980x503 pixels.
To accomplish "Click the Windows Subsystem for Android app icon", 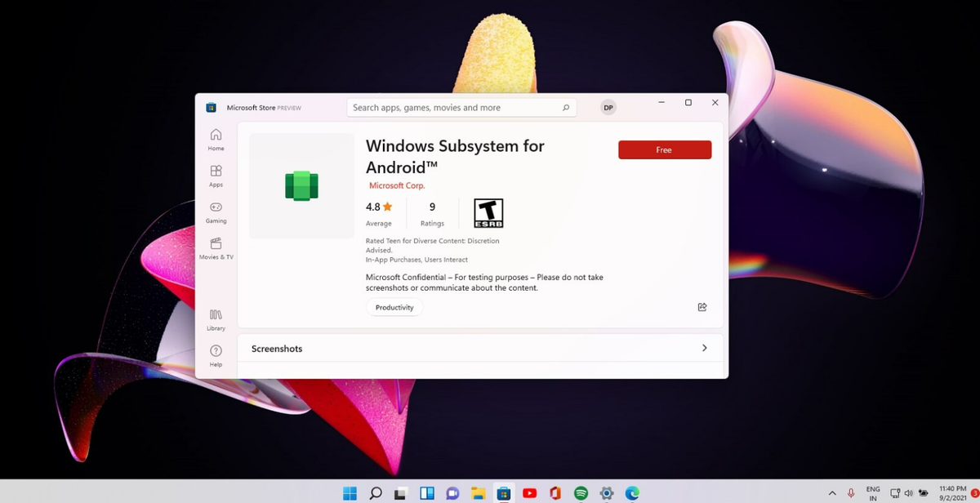I will coord(301,186).
